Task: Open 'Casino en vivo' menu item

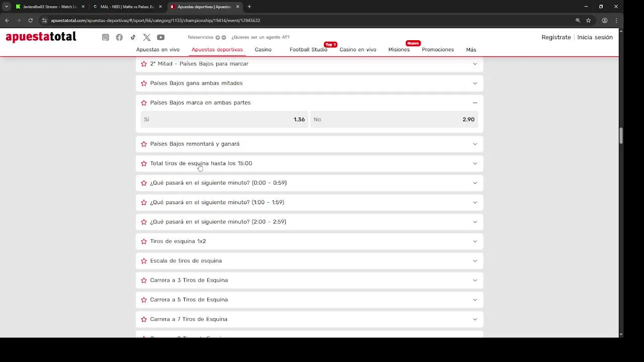Action: [x=358, y=50]
